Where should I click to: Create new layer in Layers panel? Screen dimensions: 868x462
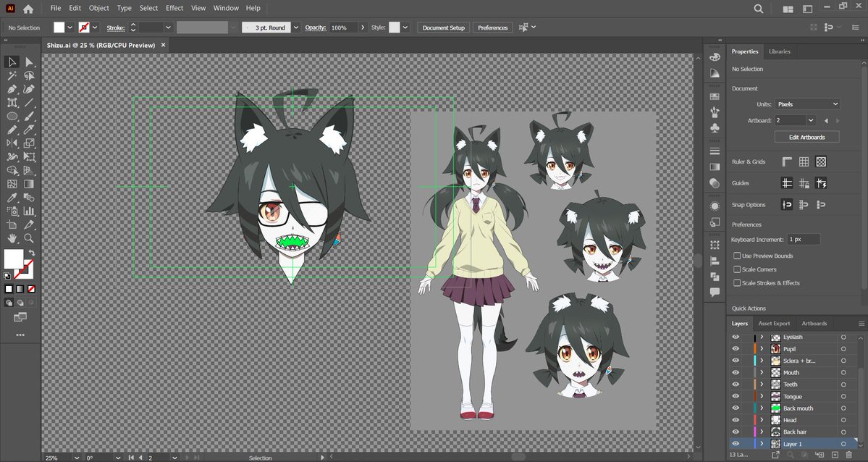[835, 455]
